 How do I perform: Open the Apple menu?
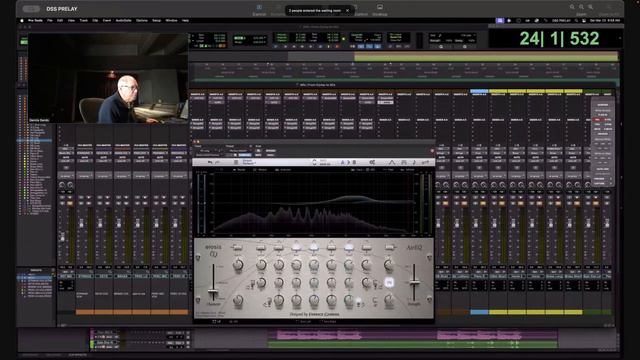click(22, 20)
